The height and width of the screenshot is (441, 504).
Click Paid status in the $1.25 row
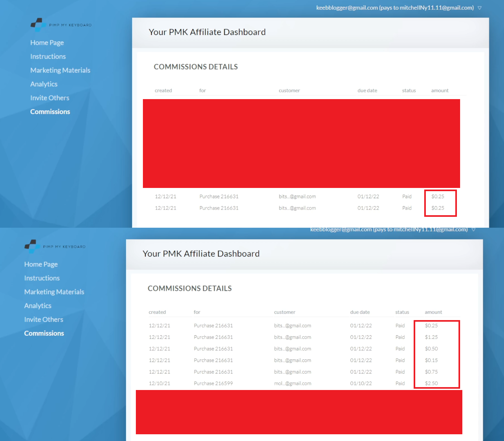coord(400,337)
